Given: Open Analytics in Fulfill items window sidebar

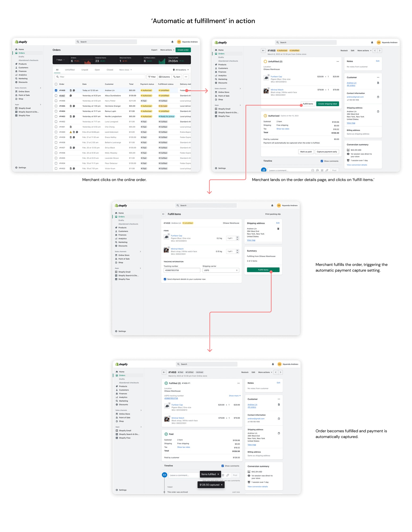Looking at the screenshot, I should point(122,239).
